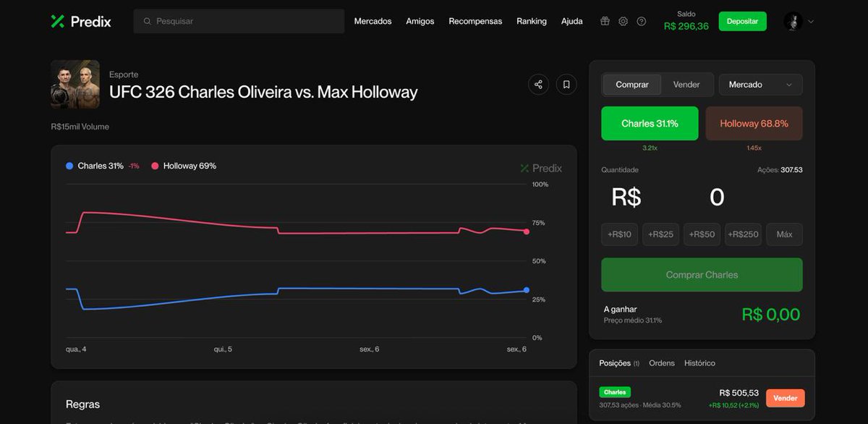Open the Ajuda menu
868x424 pixels.
[x=572, y=21]
